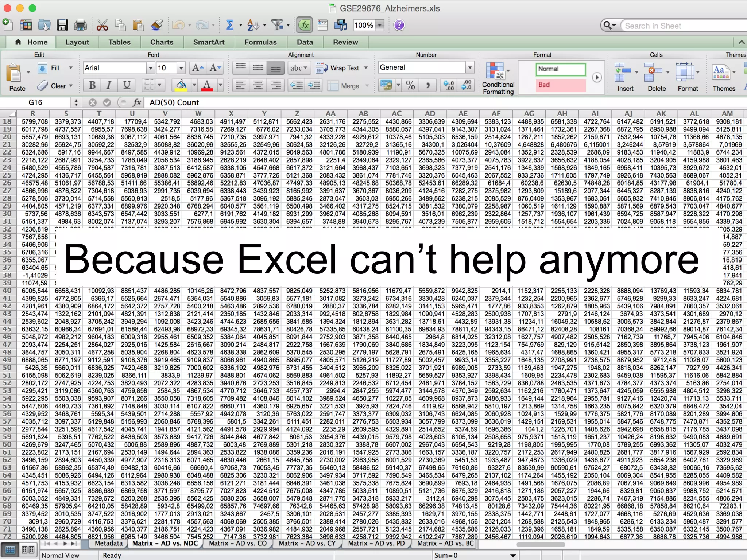Screen dimensions: 747x560
Task: Click the Search in Sheet field
Action: (x=684, y=26)
